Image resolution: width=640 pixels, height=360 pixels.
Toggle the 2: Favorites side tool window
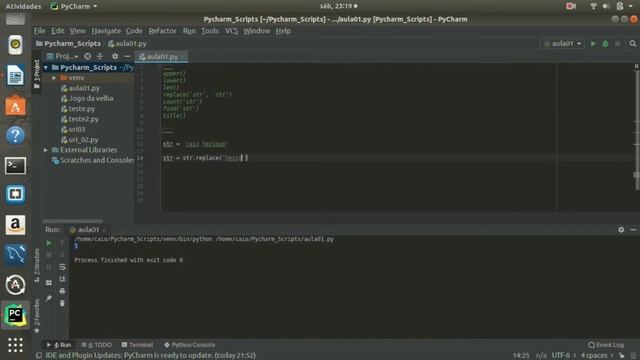37,315
